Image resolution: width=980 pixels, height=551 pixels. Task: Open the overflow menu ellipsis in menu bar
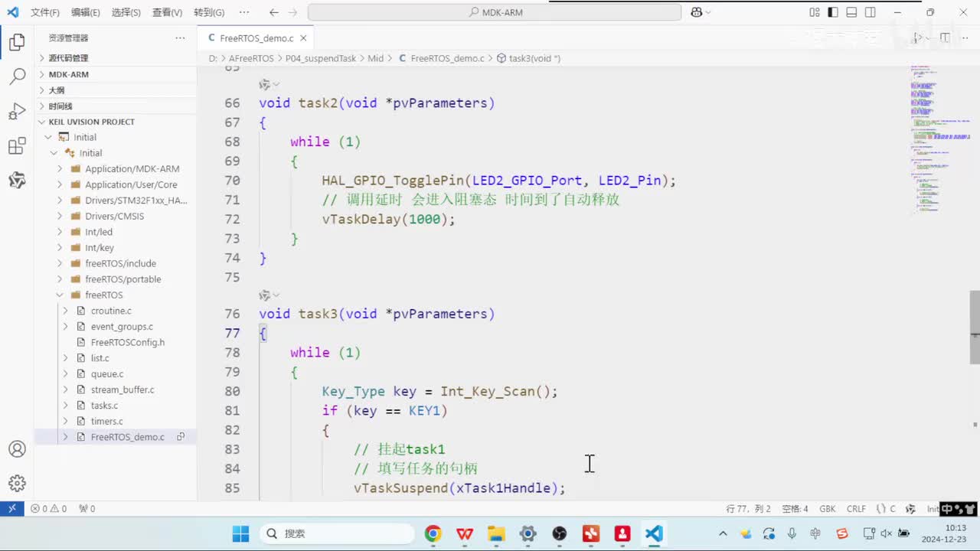pos(244,12)
